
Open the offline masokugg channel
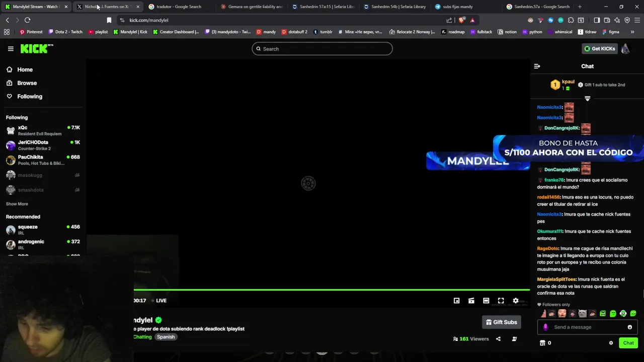[43, 175]
